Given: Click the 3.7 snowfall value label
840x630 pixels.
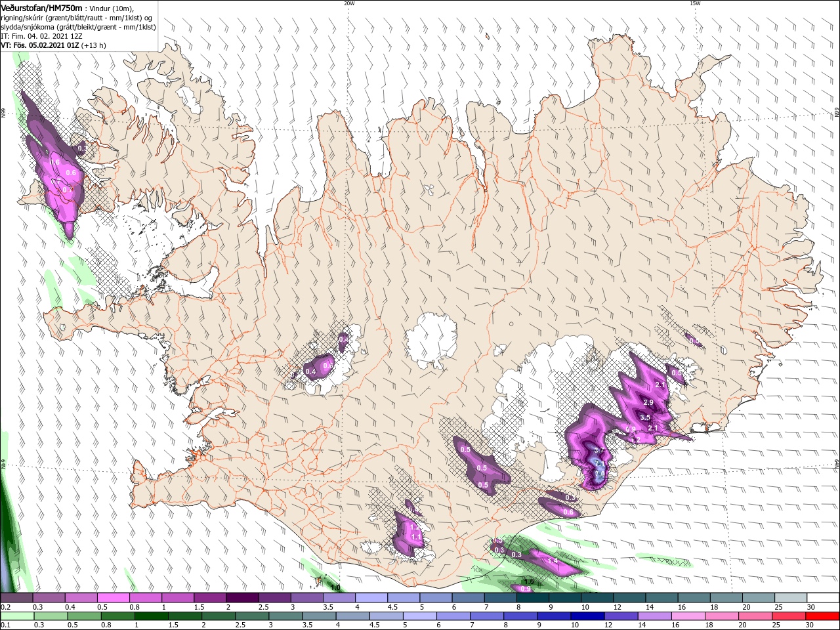Looking at the screenshot, I should [x=598, y=451].
